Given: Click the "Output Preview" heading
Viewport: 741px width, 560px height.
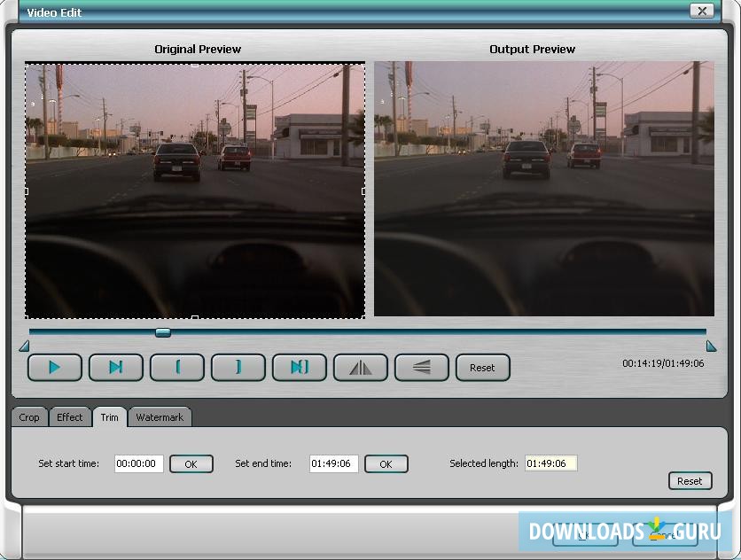Looking at the screenshot, I should [x=532, y=49].
